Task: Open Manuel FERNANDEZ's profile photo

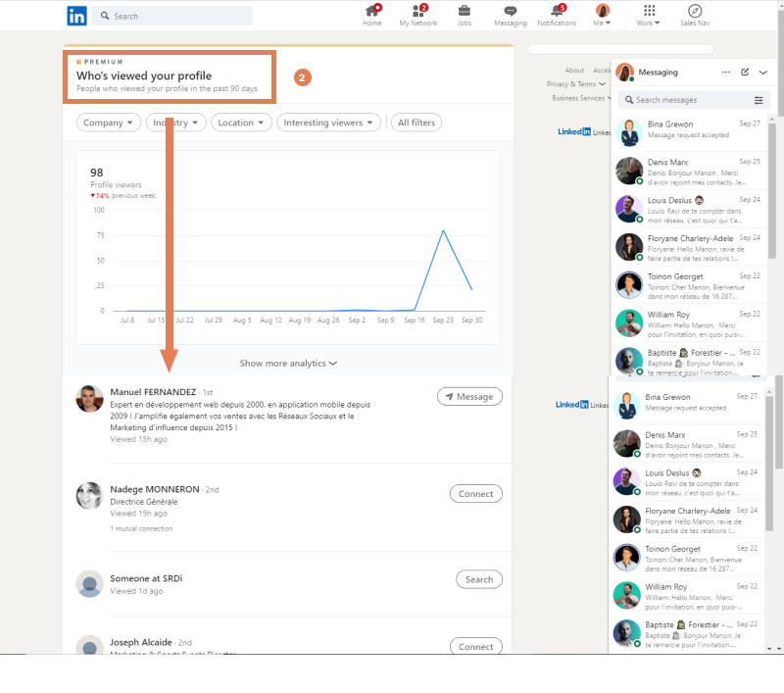Action: (x=89, y=399)
